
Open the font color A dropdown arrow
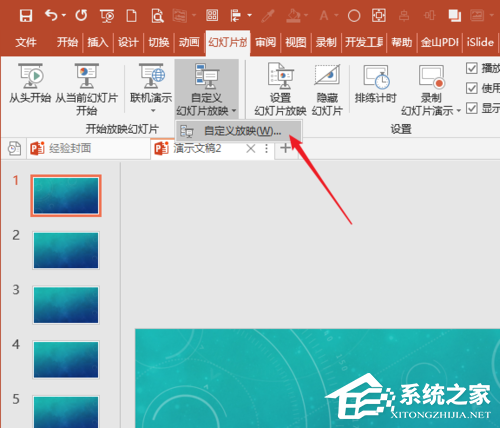click(x=336, y=15)
